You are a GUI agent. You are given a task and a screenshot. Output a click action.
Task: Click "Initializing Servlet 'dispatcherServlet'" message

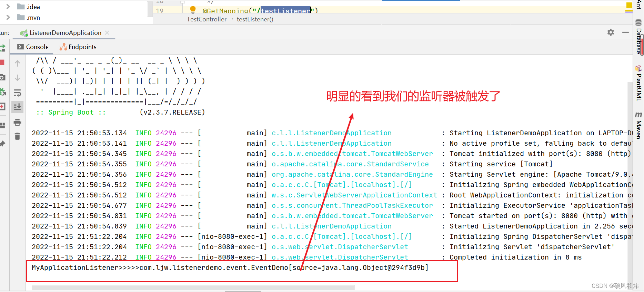(532, 247)
